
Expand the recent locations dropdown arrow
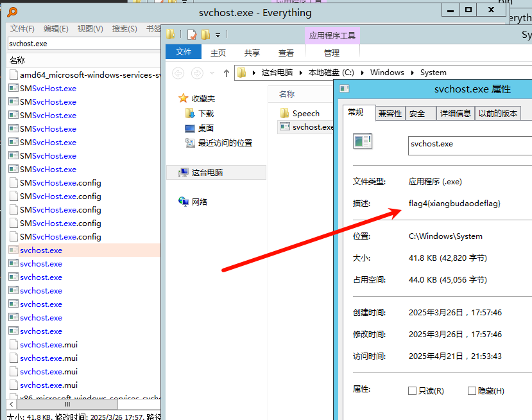click(212, 73)
